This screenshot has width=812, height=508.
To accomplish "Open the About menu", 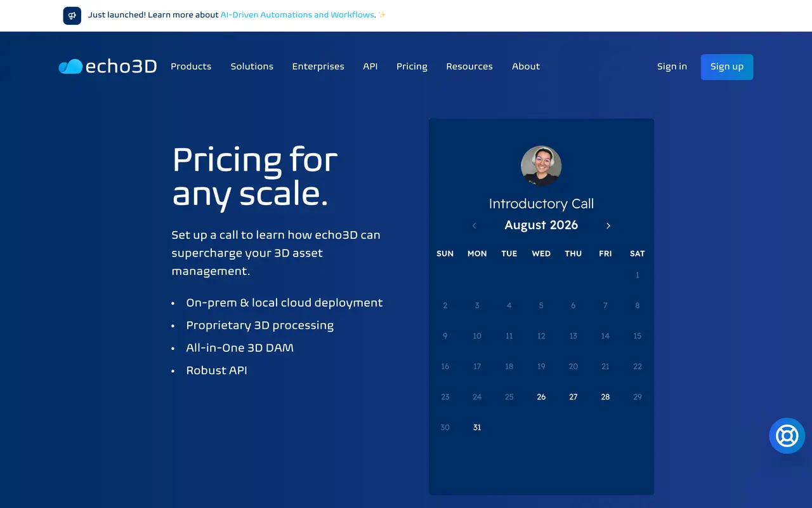I will [526, 67].
